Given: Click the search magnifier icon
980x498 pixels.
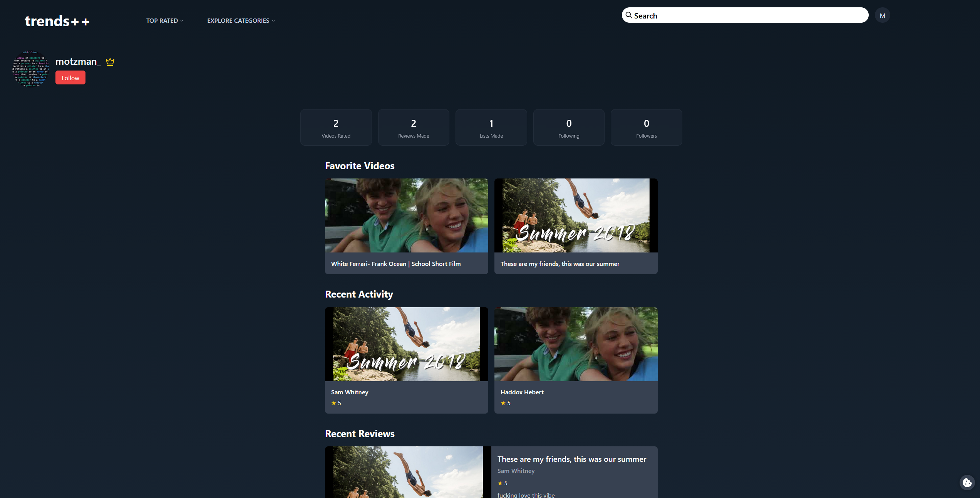Looking at the screenshot, I should [629, 15].
